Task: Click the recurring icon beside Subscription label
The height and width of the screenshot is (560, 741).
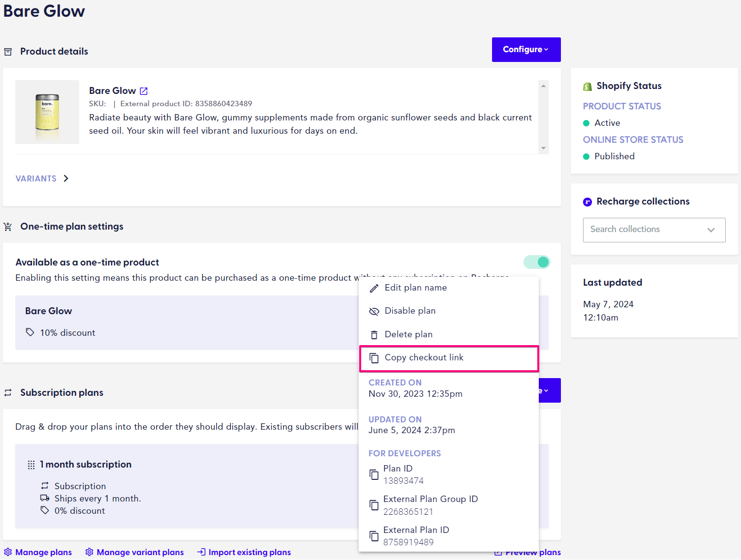Action: [45, 485]
